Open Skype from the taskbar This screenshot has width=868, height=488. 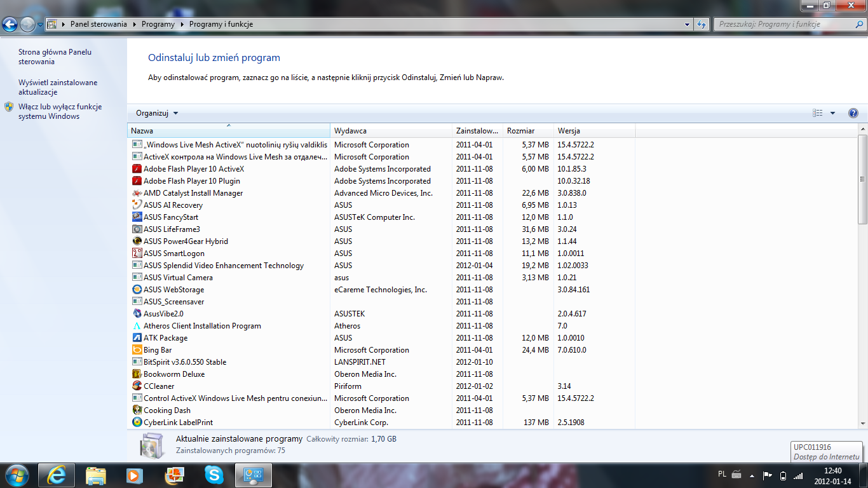pyautogui.click(x=214, y=475)
